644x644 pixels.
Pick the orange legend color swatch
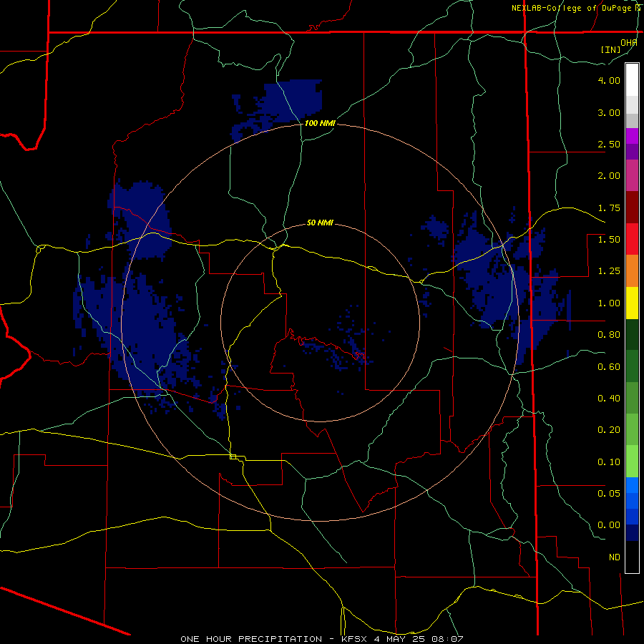(632, 271)
